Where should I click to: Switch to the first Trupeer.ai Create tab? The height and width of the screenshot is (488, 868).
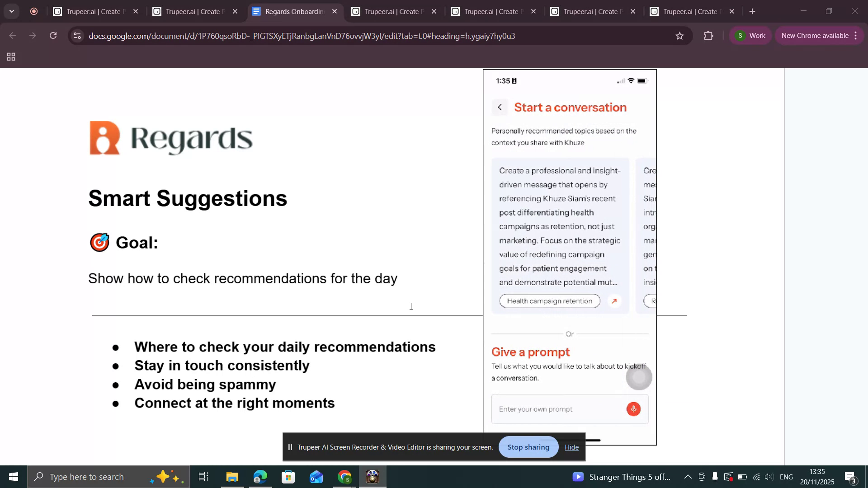coord(90,11)
